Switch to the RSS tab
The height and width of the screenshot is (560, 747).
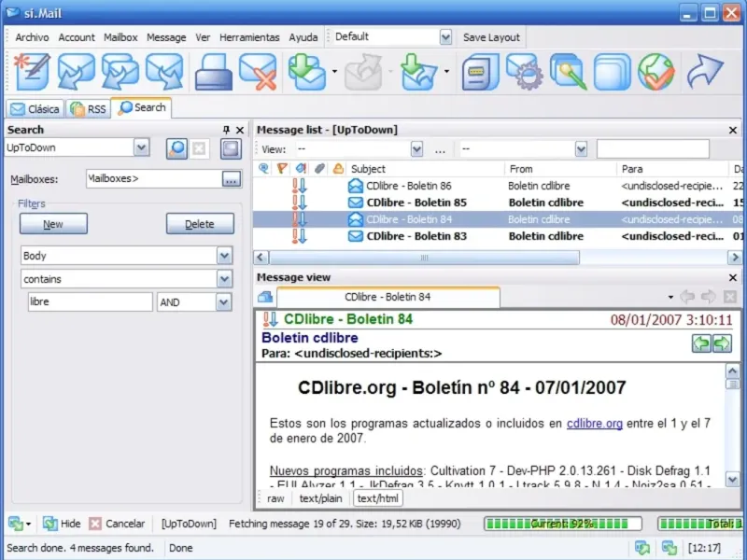(88, 109)
